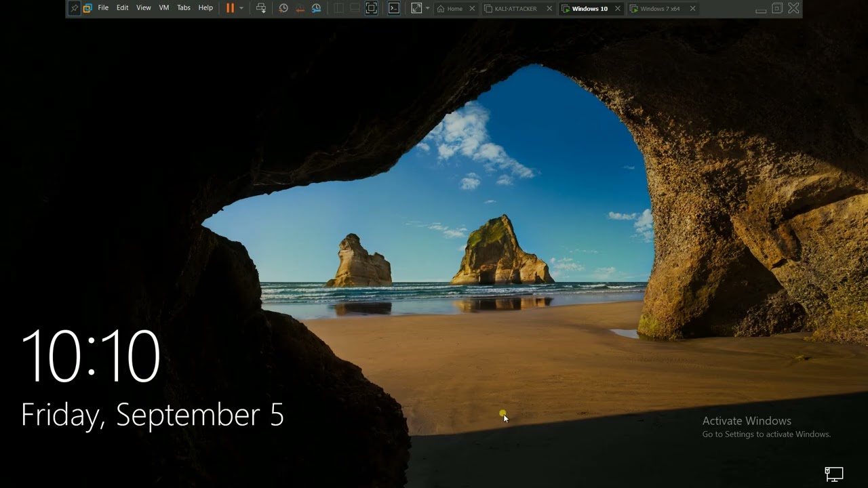The width and height of the screenshot is (868, 488).
Task: Switch to the KALI-ATTACKER tab
Action: pyautogui.click(x=515, y=9)
